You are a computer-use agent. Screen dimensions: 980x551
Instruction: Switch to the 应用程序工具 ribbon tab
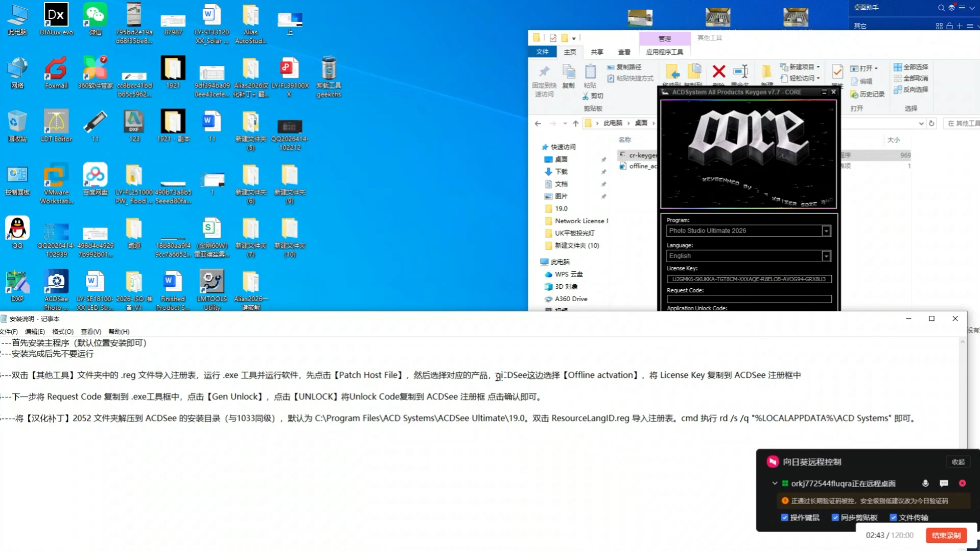(664, 52)
